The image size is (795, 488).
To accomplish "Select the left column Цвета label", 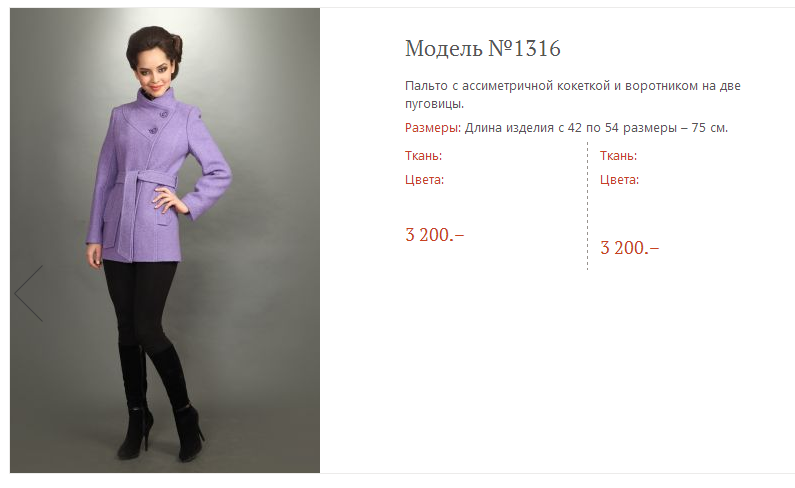I will [424, 180].
